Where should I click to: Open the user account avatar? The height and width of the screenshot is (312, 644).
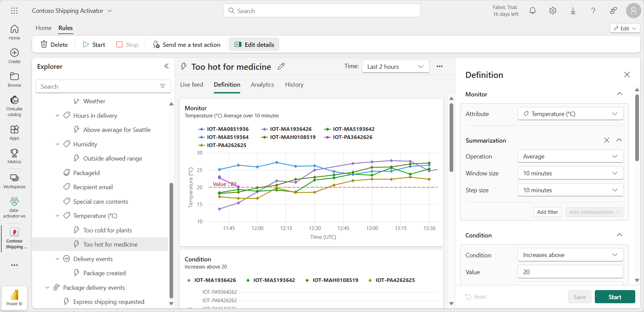(x=634, y=11)
